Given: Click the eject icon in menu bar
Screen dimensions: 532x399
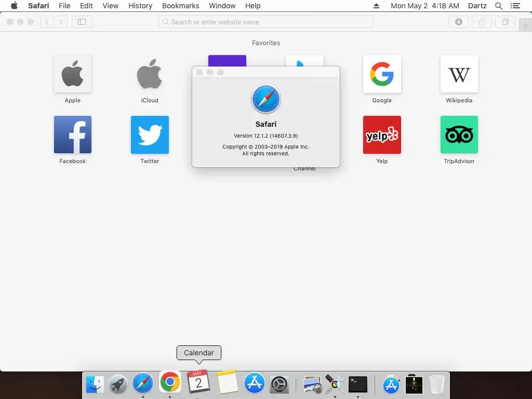Looking at the screenshot, I should tap(376, 6).
